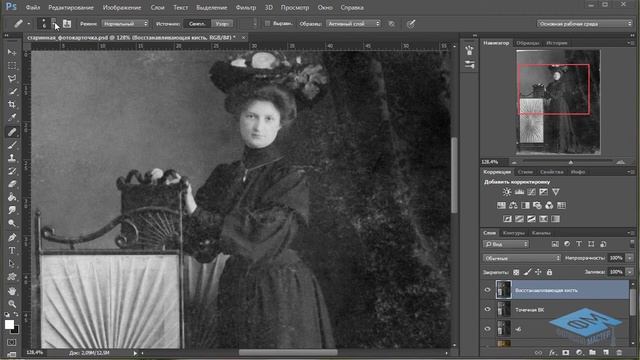Select the Lasso tool
The width and height of the screenshot is (640, 360).
pos(12,78)
